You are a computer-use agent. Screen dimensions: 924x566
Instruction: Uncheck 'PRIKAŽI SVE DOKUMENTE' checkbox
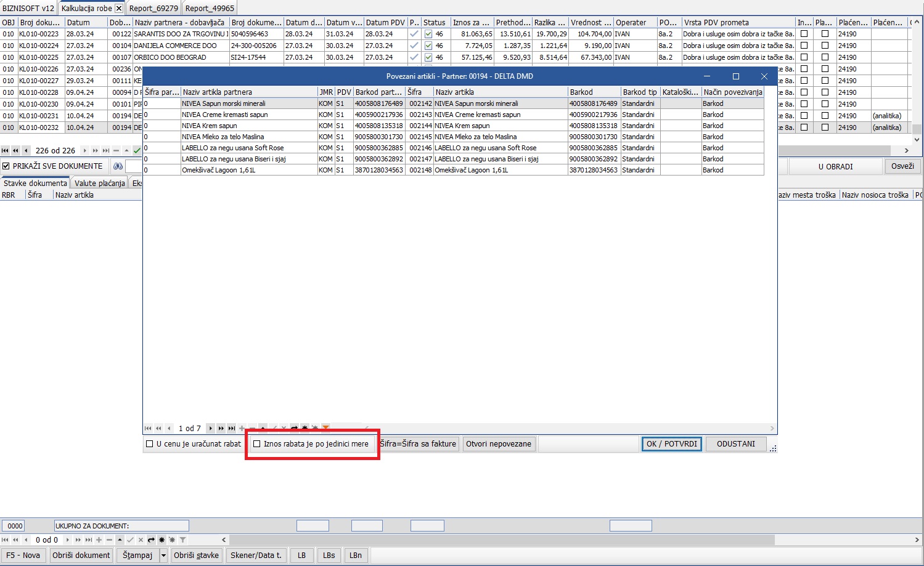click(6, 166)
